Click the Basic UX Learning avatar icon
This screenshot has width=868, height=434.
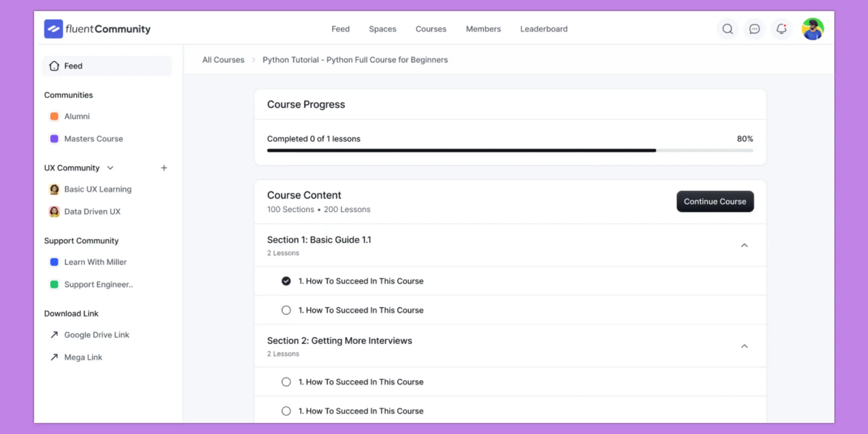[54, 189]
